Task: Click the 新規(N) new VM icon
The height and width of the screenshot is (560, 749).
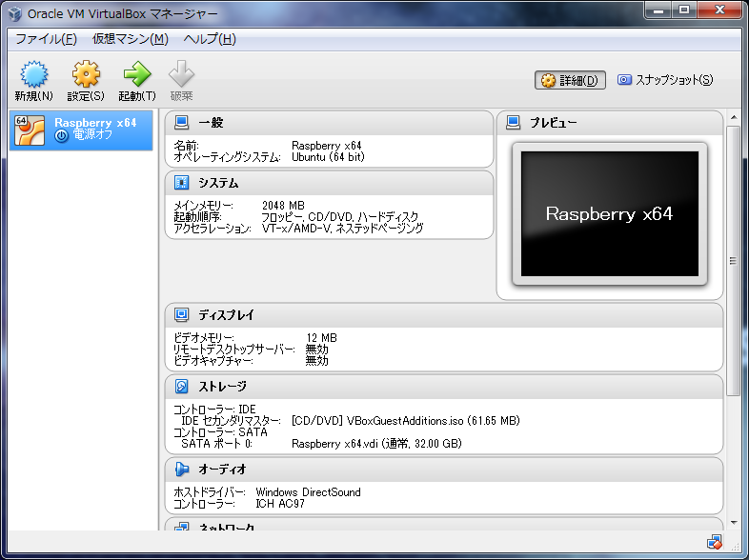Action: 33,75
